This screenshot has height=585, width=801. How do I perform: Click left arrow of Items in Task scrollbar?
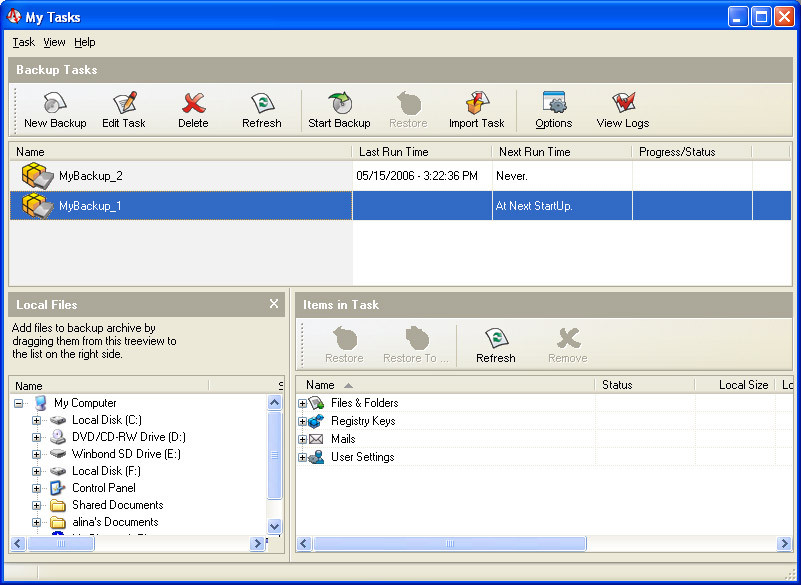(x=304, y=543)
